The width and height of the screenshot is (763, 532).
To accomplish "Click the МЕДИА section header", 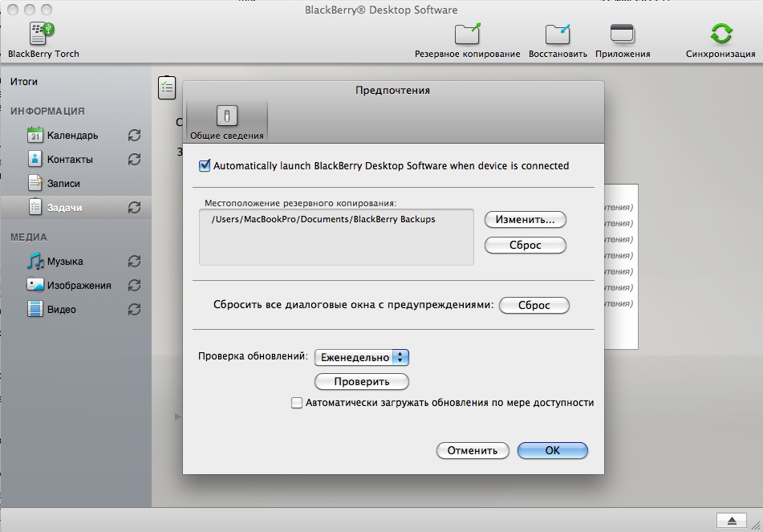I will (29, 237).
